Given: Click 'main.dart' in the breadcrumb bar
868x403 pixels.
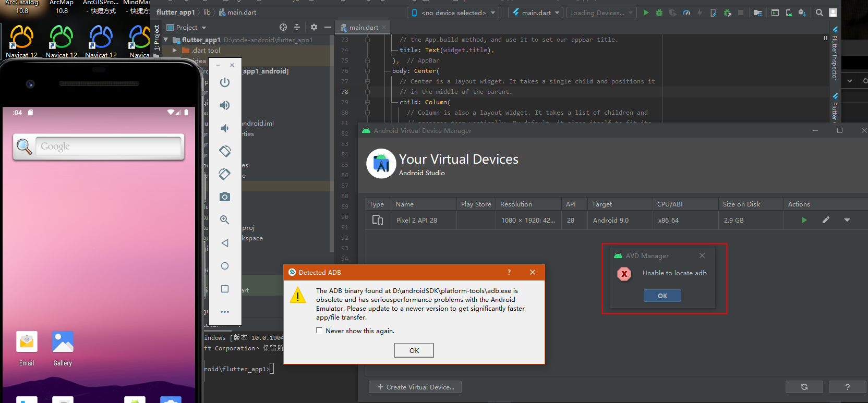Looking at the screenshot, I should click(237, 12).
